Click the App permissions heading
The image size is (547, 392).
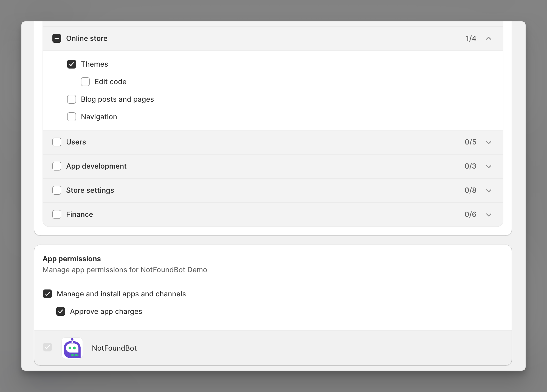click(x=72, y=259)
